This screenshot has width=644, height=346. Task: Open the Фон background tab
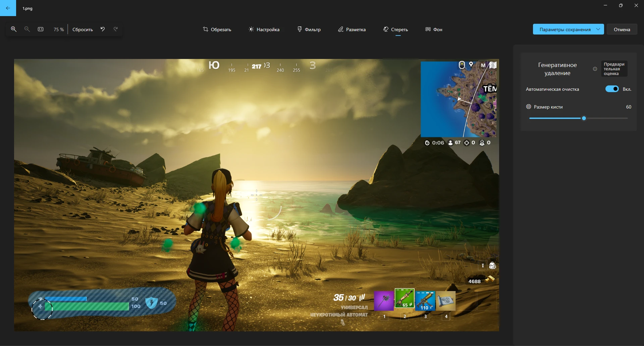coord(434,29)
